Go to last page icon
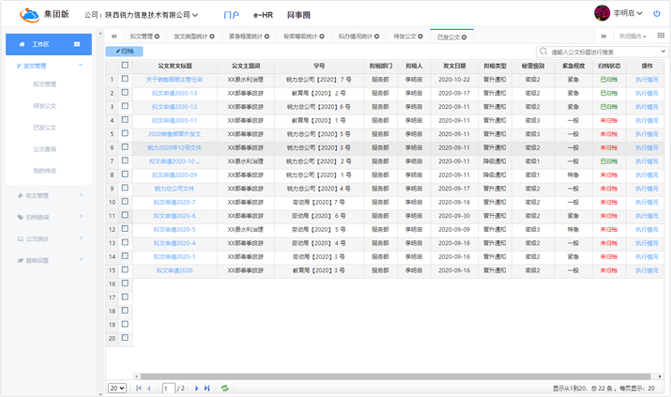Screen dimensions: 671x397 tap(207, 388)
